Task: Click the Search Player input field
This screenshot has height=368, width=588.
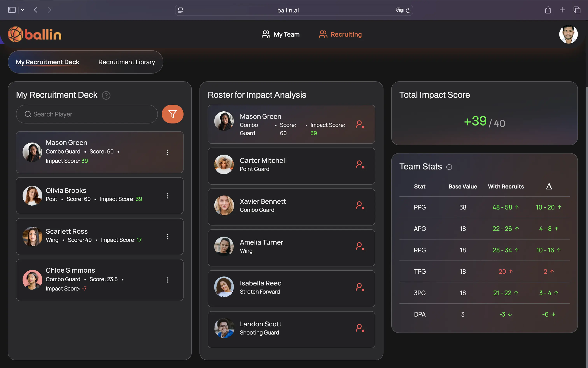Action: click(87, 114)
